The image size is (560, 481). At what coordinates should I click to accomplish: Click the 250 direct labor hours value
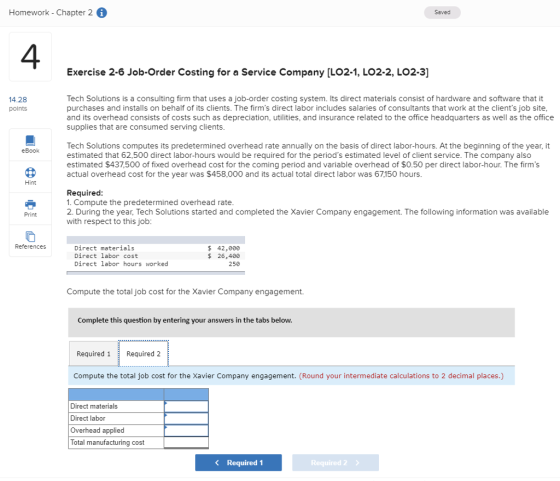(234, 264)
